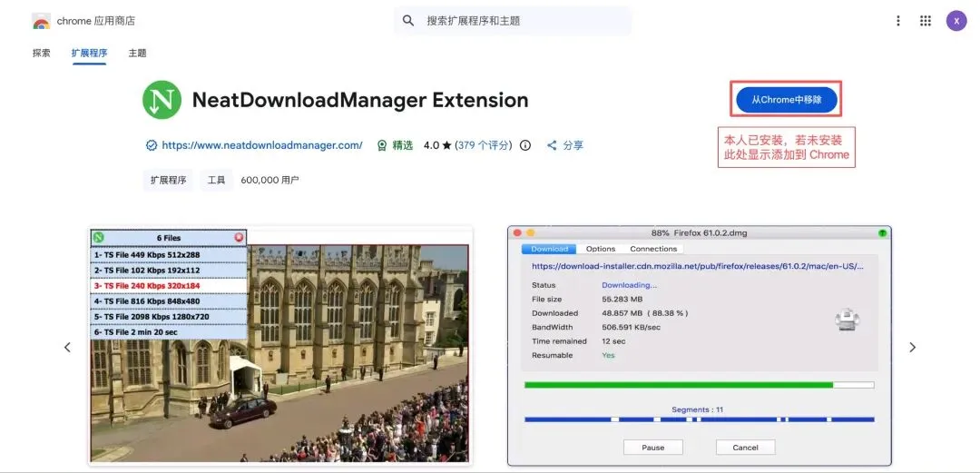Select 3- TS File 240 Kbps 320x184
980x473 pixels.
169,286
